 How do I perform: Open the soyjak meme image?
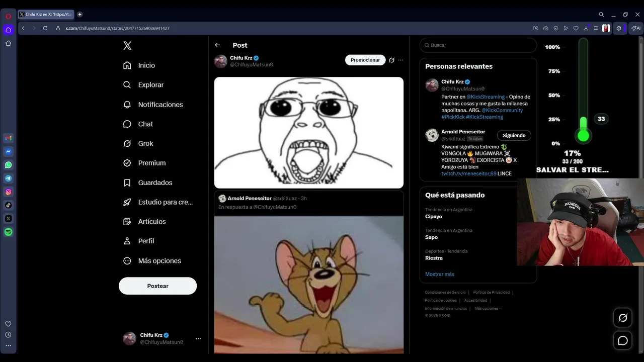pyautogui.click(x=309, y=133)
